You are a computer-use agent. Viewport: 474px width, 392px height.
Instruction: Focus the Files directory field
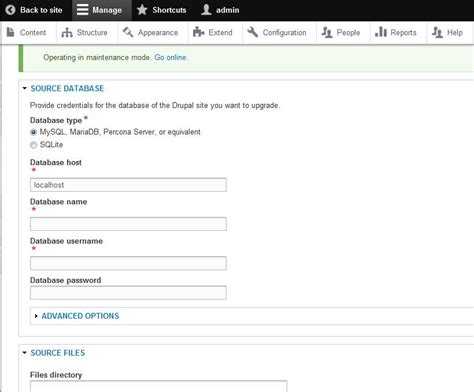pyautogui.click(x=158, y=386)
